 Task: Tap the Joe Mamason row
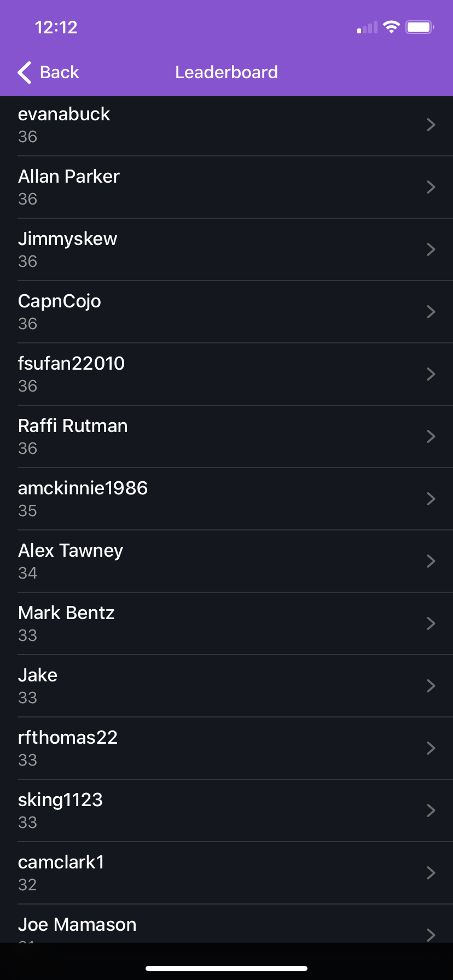(77, 925)
